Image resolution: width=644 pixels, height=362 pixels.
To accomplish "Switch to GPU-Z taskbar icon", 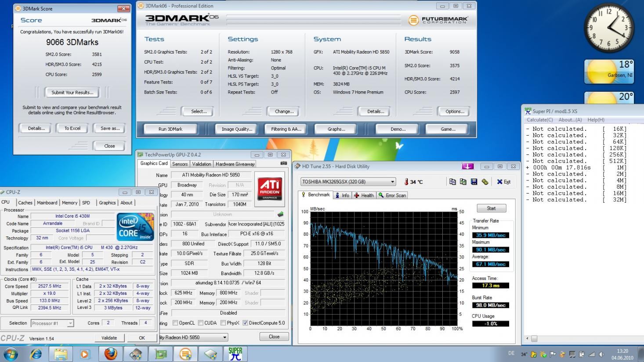I will pyautogui.click(x=160, y=354).
